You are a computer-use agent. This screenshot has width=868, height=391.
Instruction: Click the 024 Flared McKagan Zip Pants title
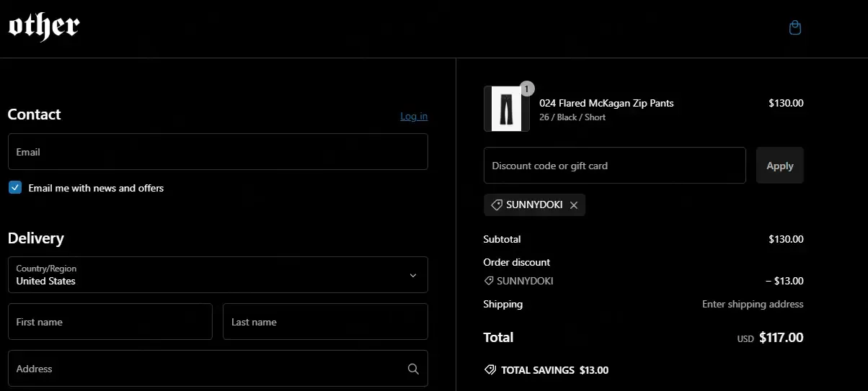point(606,103)
